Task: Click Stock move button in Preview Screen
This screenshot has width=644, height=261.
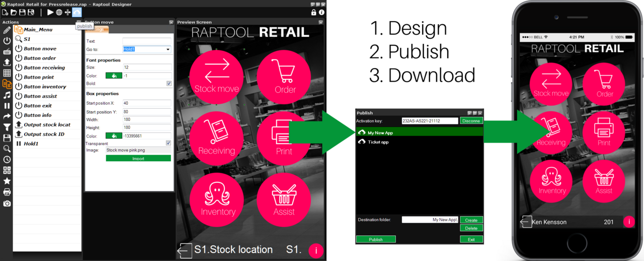Action: coord(217,77)
